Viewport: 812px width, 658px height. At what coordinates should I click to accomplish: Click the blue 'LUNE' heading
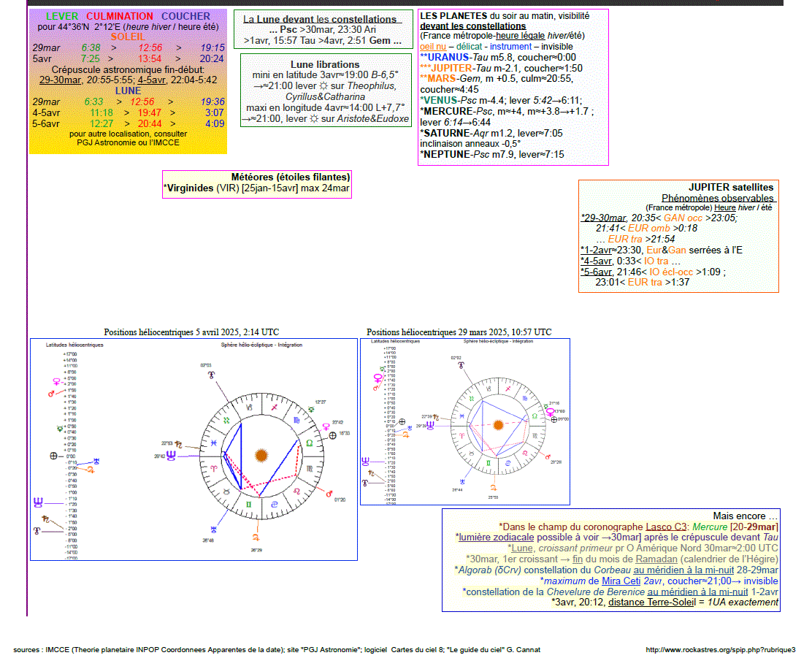(128, 91)
